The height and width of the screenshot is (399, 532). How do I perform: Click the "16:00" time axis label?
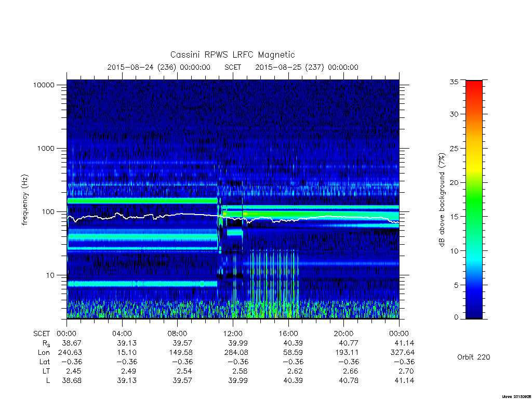tap(288, 334)
